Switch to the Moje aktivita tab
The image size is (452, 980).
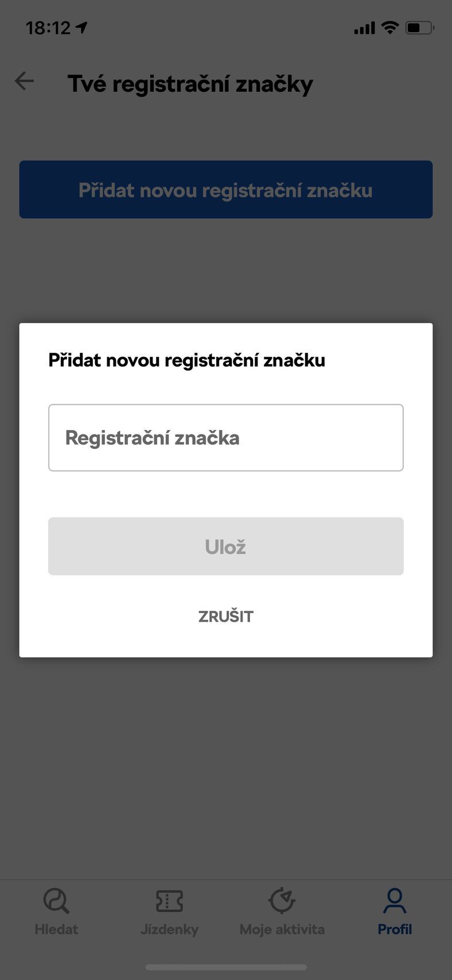click(282, 913)
